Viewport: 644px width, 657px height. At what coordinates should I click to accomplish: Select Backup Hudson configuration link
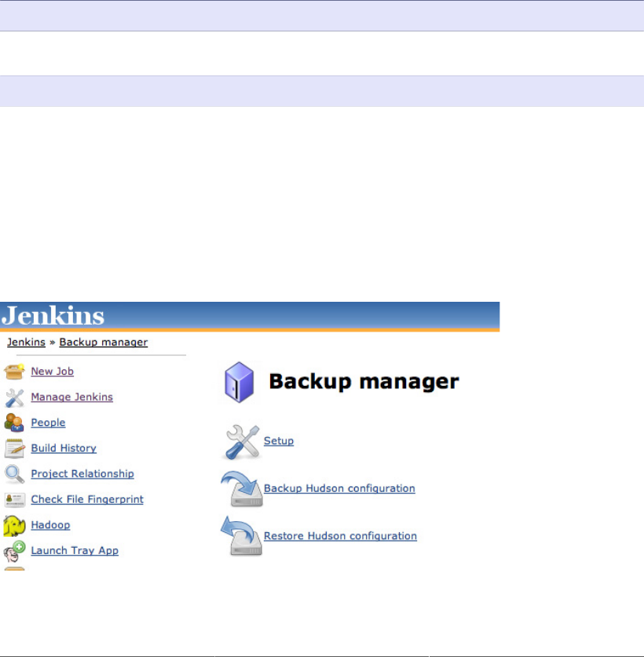click(339, 488)
